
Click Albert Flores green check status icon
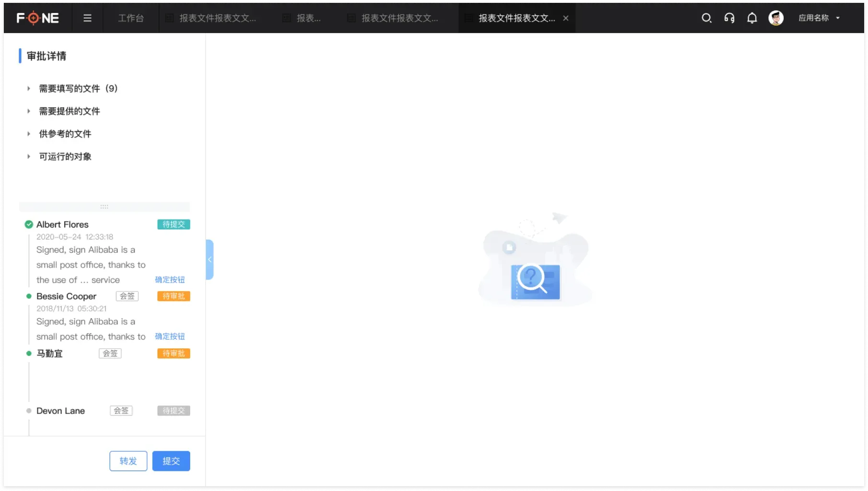(x=29, y=224)
